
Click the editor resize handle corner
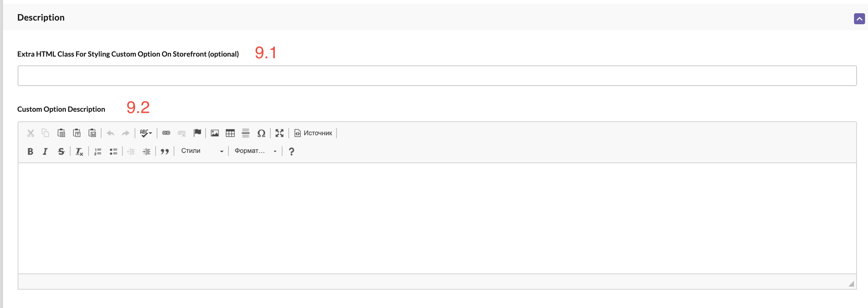click(x=851, y=284)
